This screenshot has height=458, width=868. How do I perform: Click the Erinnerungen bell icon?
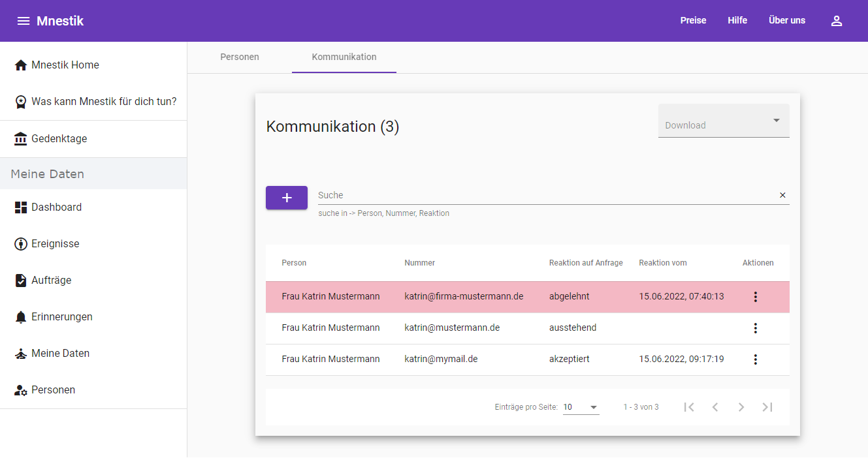(21, 317)
